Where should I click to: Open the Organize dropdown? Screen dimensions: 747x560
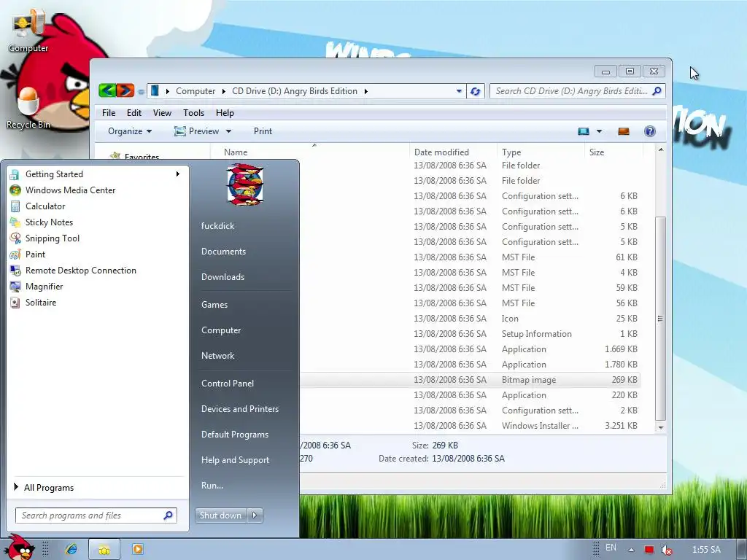[130, 131]
